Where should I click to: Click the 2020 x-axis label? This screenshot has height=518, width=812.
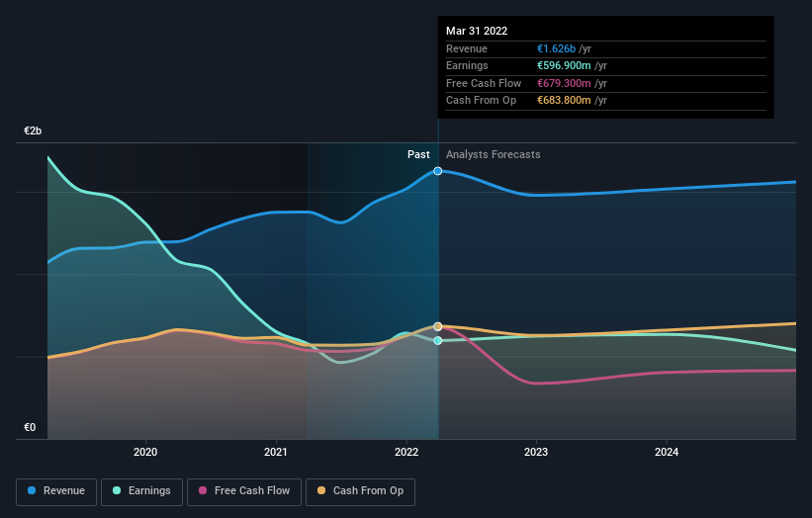coord(145,453)
